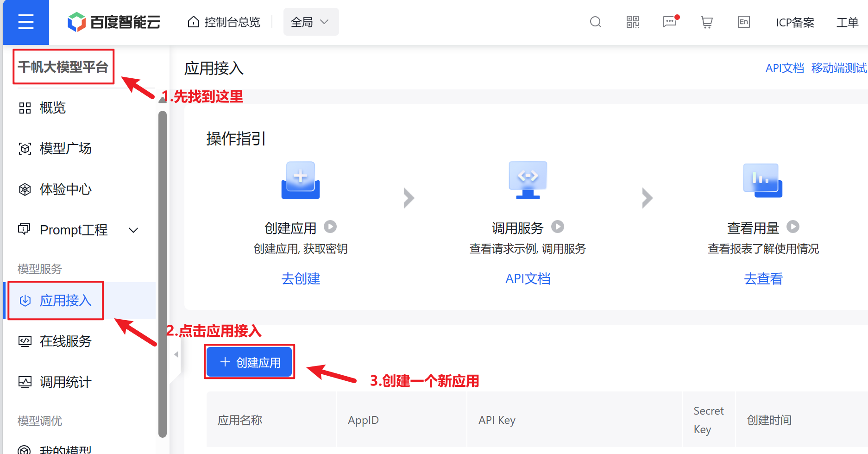Viewport: 868px width, 454px height.
Task: Open 控制台总览 home link in header
Action: (224, 22)
